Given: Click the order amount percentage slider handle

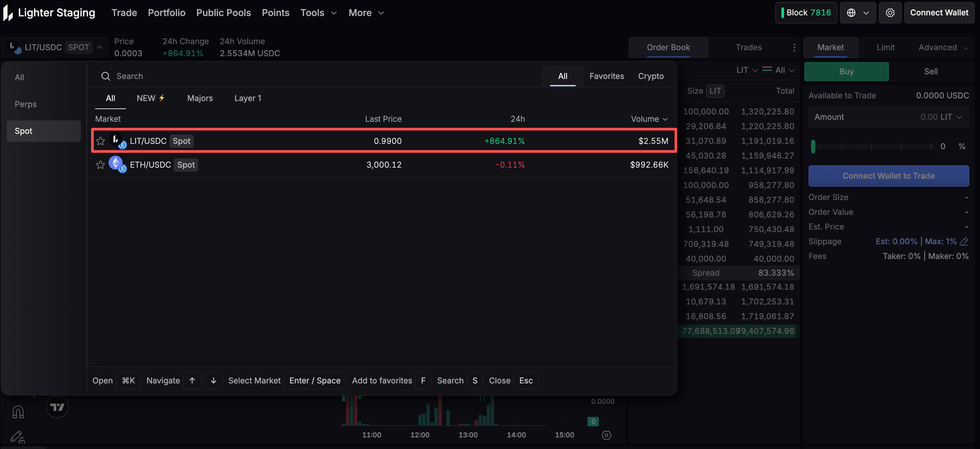Looking at the screenshot, I should coord(813,146).
